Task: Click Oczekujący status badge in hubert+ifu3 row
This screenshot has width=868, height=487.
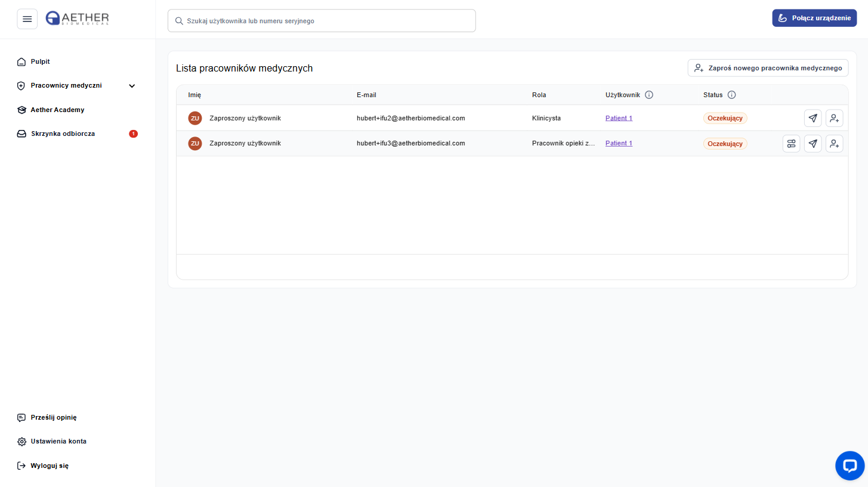Action: (x=725, y=144)
